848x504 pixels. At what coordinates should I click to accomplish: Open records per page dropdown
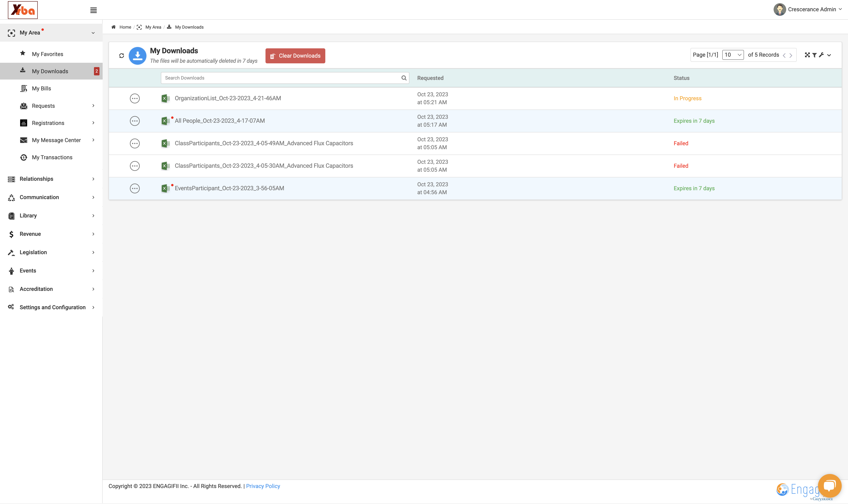tap(733, 55)
